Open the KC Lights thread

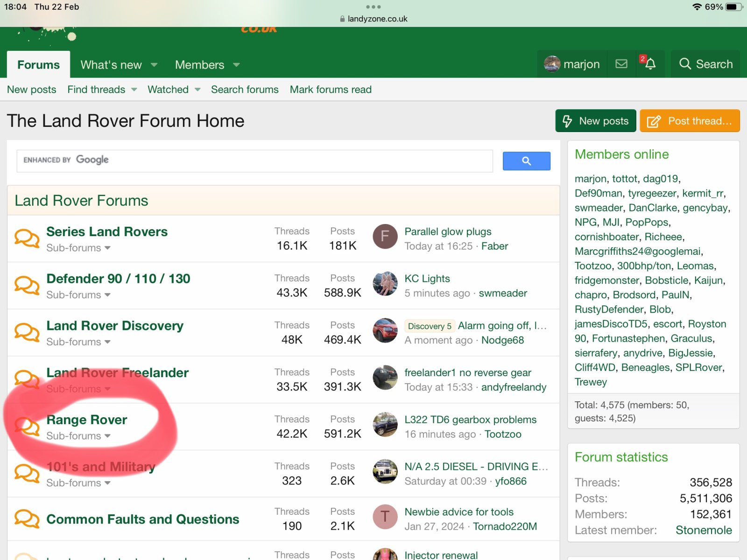[427, 279]
